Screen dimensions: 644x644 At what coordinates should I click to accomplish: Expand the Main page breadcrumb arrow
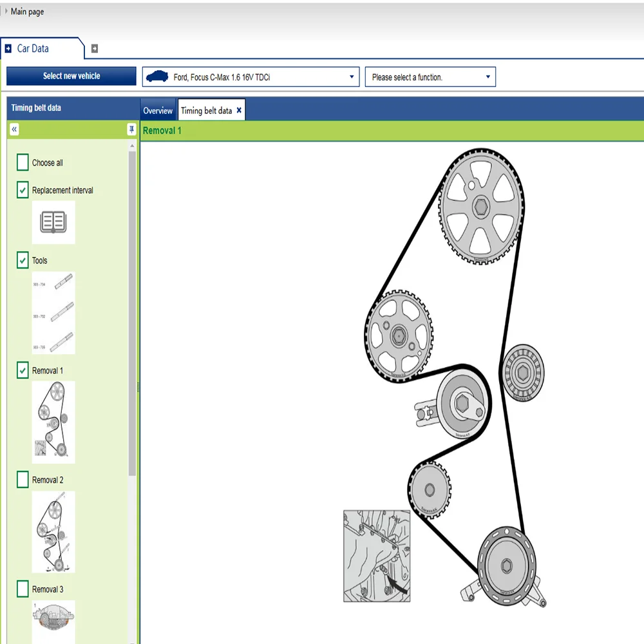pyautogui.click(x=6, y=11)
